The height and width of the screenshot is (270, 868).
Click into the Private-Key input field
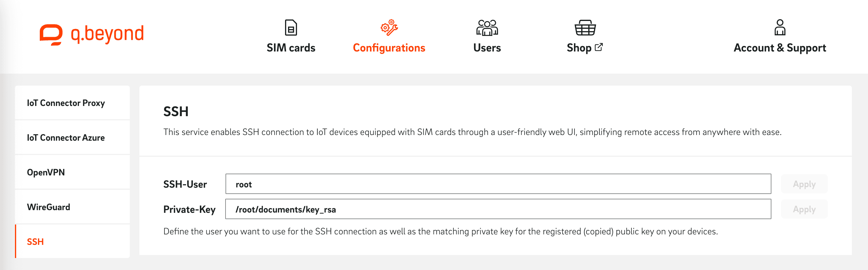pos(498,209)
